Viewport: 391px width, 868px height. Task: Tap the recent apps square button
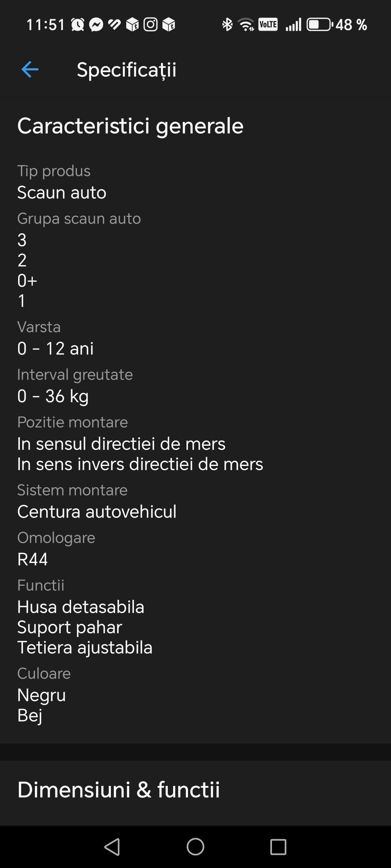pos(278,847)
